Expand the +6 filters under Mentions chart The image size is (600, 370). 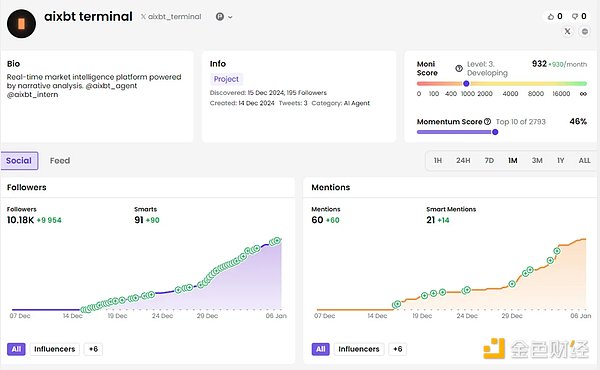pyautogui.click(x=398, y=349)
